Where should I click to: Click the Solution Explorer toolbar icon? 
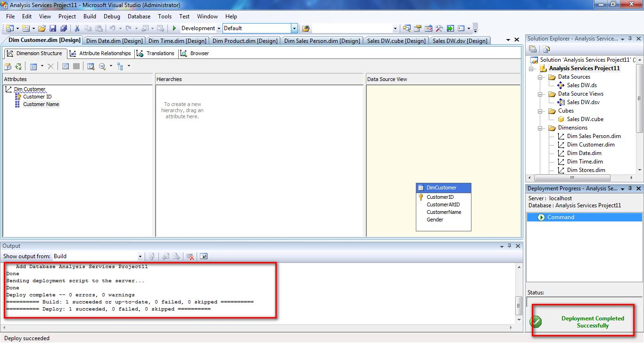pyautogui.click(x=407, y=28)
